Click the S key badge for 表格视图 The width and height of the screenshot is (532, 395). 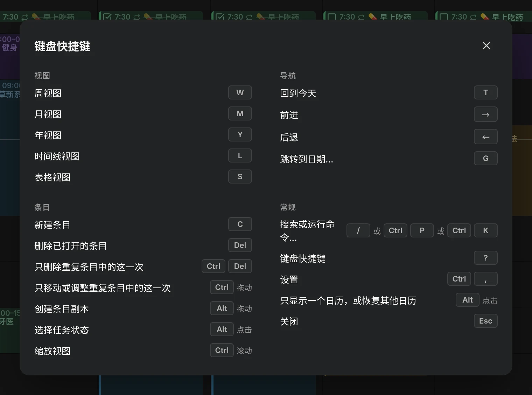pyautogui.click(x=240, y=177)
